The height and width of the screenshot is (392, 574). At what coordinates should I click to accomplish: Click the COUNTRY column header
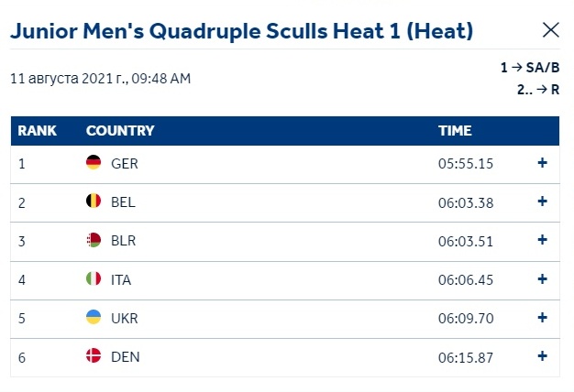coord(120,131)
